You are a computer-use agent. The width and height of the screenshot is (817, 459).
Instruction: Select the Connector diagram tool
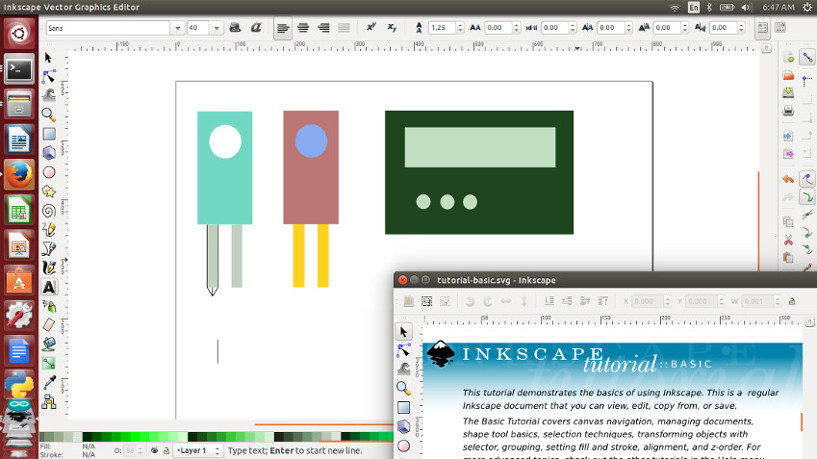(x=49, y=402)
